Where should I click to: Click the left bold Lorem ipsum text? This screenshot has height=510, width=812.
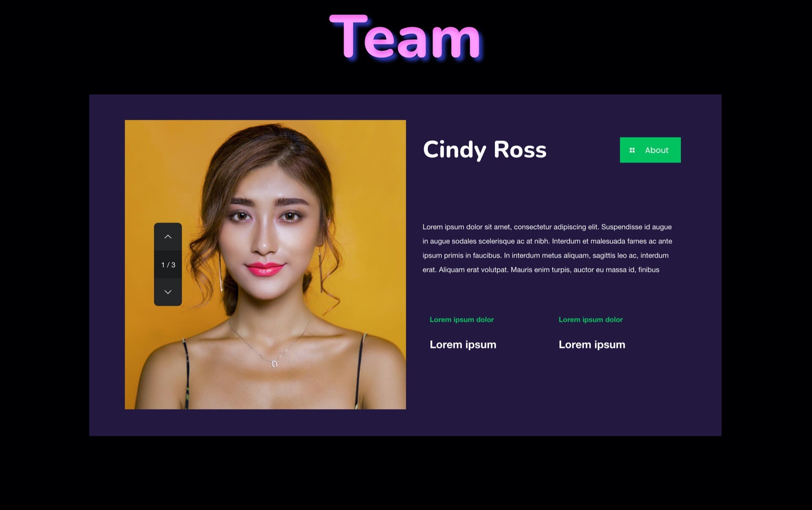(463, 344)
